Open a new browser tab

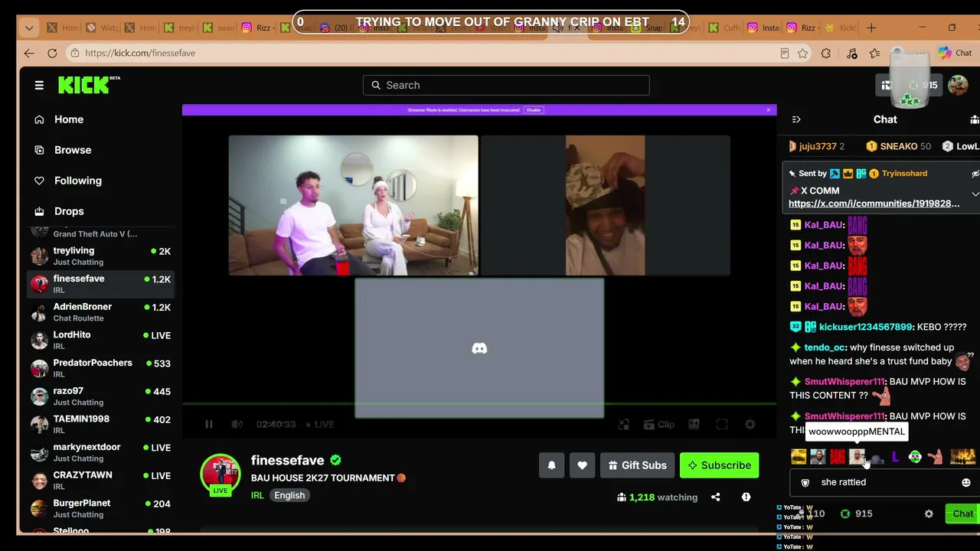tap(871, 28)
